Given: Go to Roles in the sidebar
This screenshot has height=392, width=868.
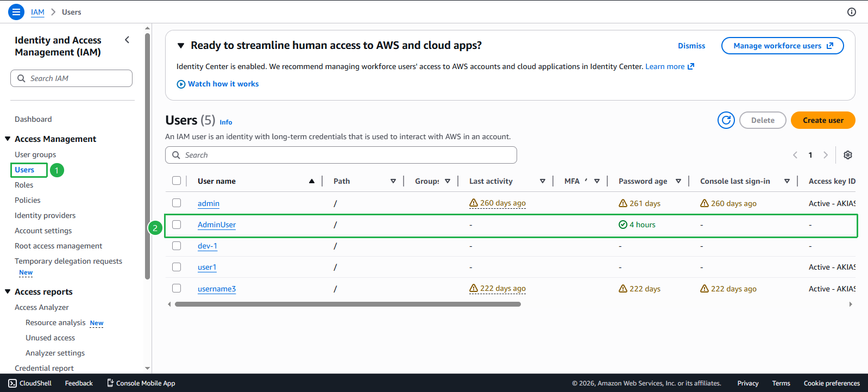Looking at the screenshot, I should tap(24, 185).
